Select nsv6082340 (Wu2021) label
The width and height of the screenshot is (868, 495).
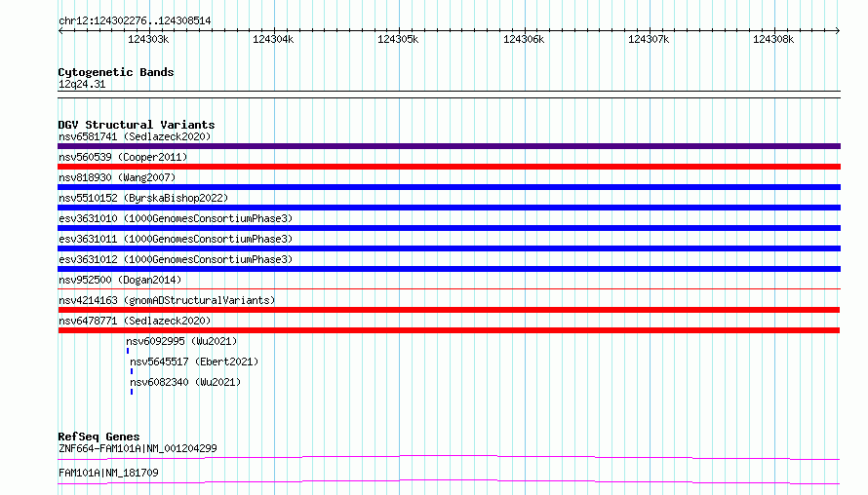(185, 382)
